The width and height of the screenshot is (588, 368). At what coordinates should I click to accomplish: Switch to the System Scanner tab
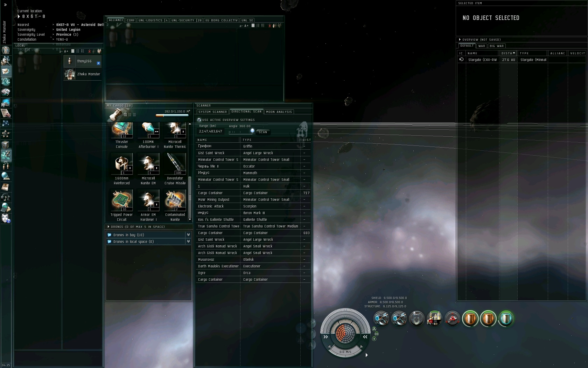pyautogui.click(x=212, y=112)
